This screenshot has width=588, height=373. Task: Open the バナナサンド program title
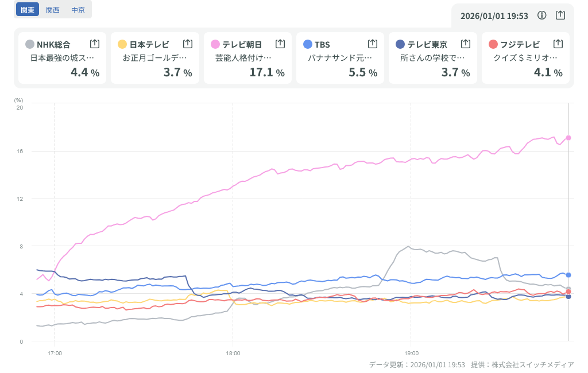(340, 58)
